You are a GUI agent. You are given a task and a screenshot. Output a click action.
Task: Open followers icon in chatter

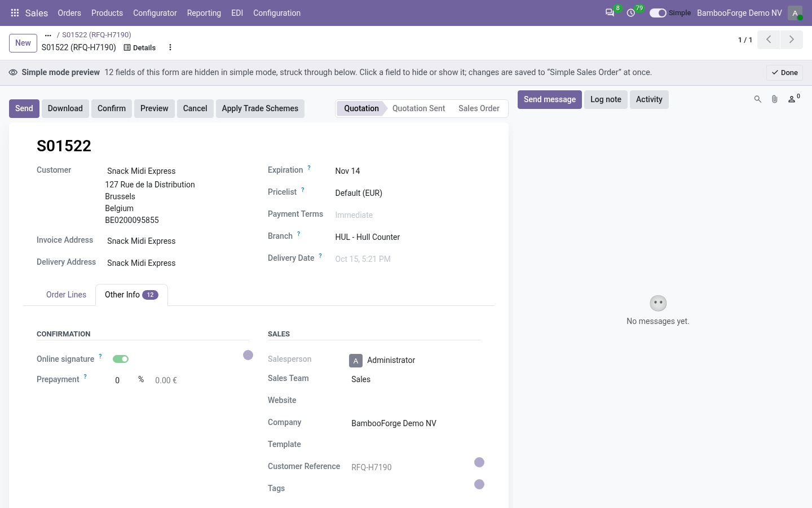[x=793, y=99]
